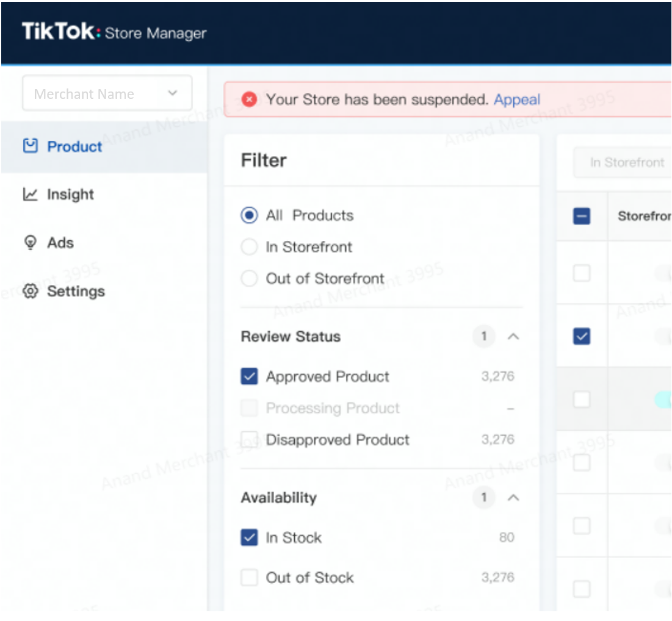672x621 pixels.
Task: Check the Disapproved Product checkbox
Action: click(249, 440)
